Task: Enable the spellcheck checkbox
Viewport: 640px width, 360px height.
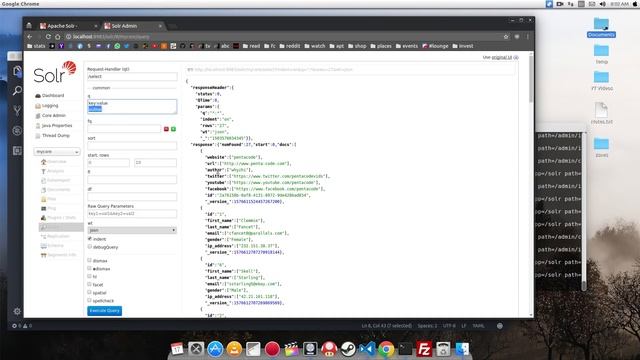Action: pyautogui.click(x=89, y=300)
